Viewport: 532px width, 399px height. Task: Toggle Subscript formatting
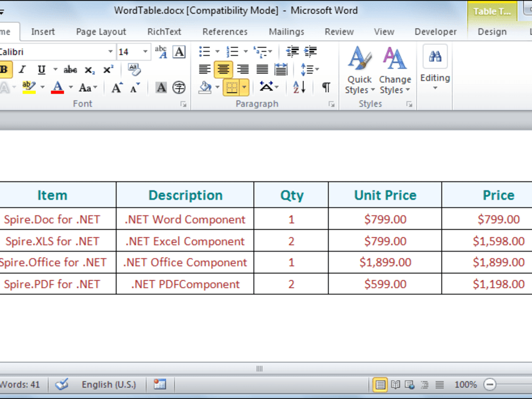click(x=89, y=70)
